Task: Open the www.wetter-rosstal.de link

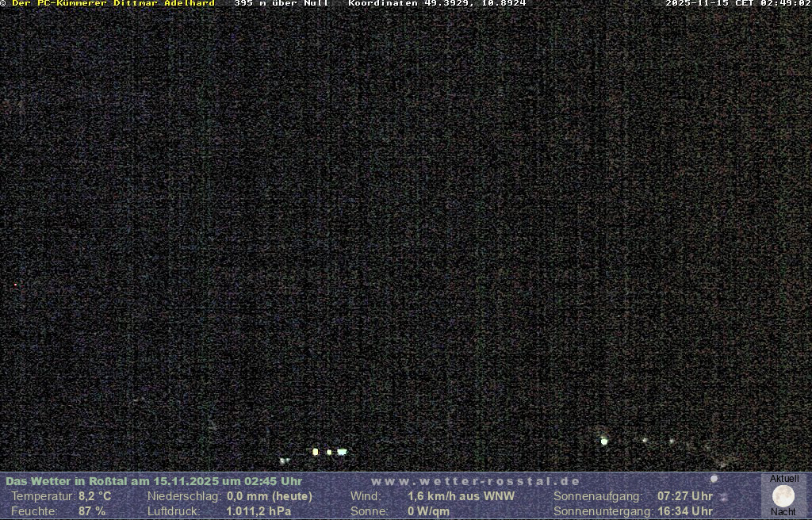Action: click(476, 481)
